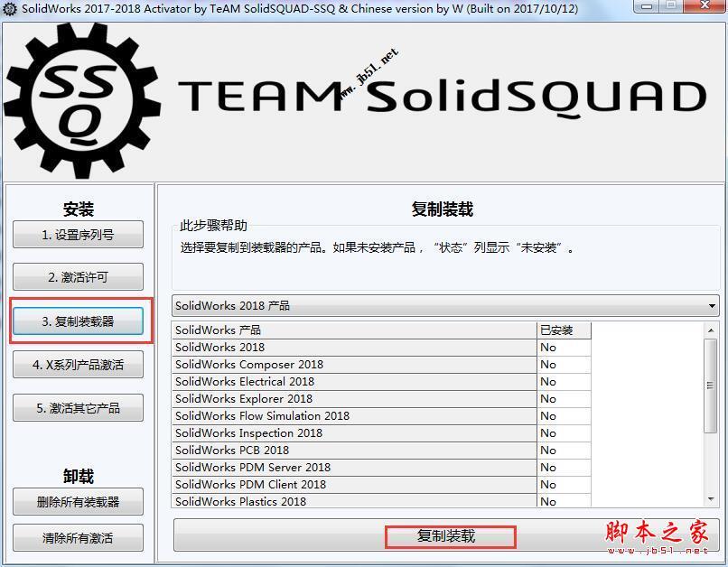The image size is (728, 567).
Task: Click '5. 激活其它产品' button
Action: pyautogui.click(x=78, y=408)
